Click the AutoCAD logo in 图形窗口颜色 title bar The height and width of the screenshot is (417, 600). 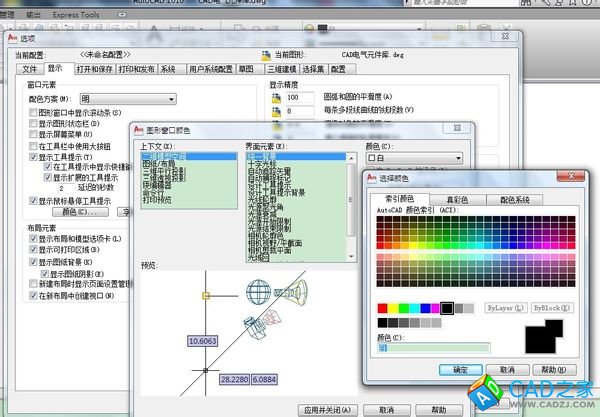point(138,129)
